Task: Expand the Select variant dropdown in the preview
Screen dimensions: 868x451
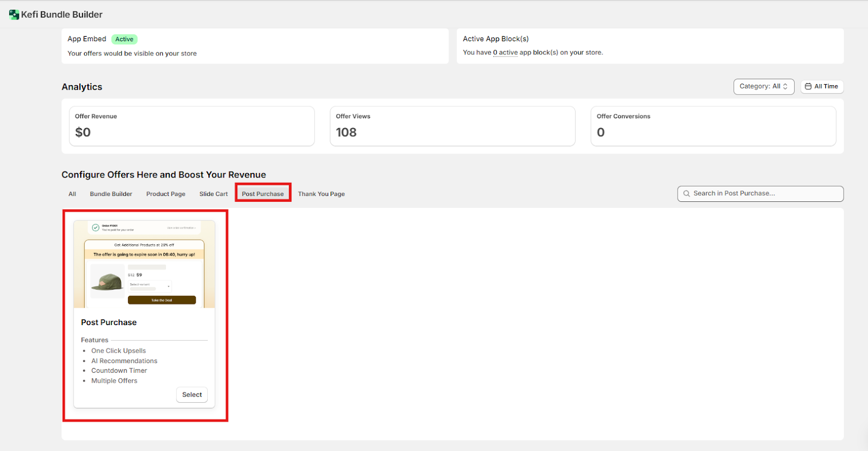Action: 150,285
